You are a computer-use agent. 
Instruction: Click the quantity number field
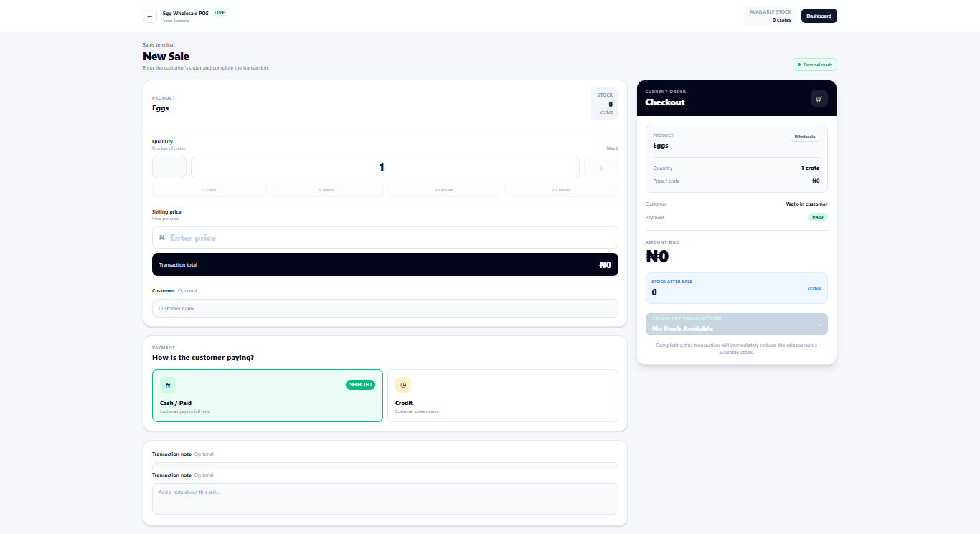pyautogui.click(x=385, y=167)
